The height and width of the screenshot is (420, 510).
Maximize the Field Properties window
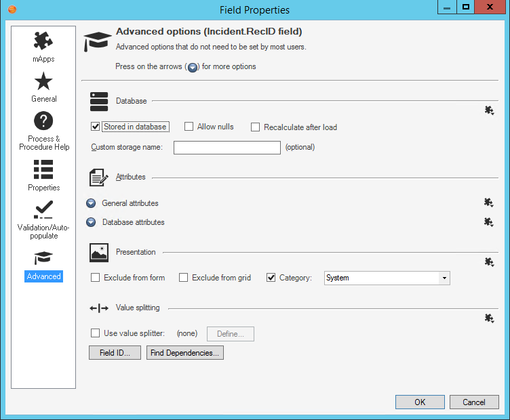(x=466, y=7)
